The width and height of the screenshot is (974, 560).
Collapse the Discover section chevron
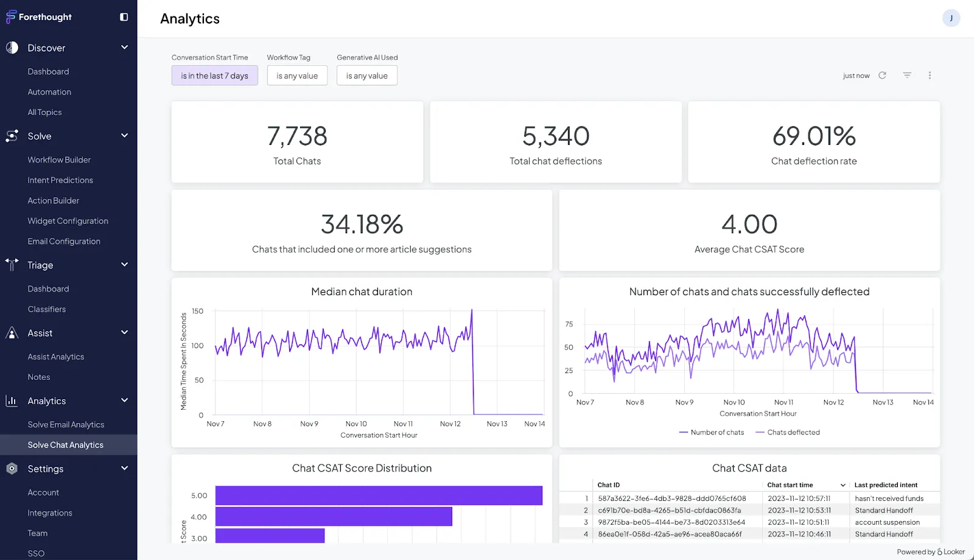[x=125, y=47]
